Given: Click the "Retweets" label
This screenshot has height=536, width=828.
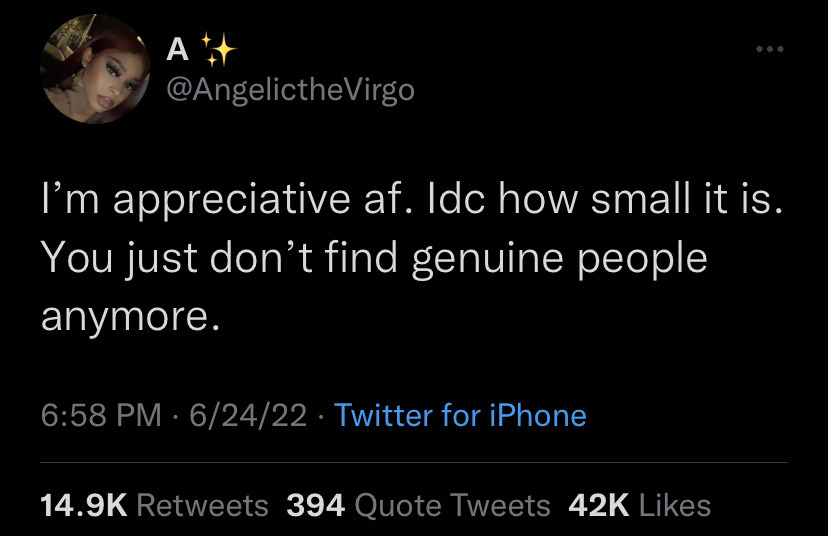Looking at the screenshot, I should pos(203,505).
